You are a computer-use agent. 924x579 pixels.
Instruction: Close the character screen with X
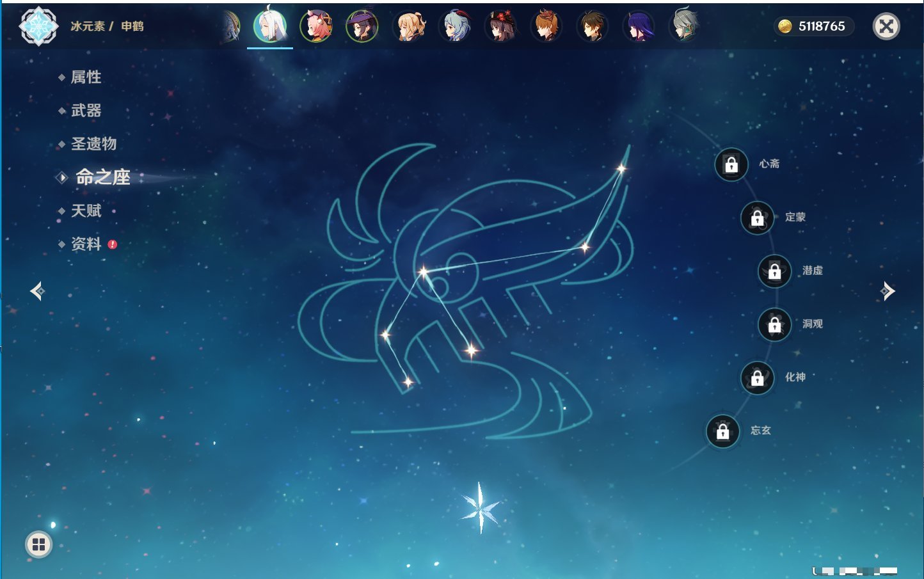click(886, 26)
